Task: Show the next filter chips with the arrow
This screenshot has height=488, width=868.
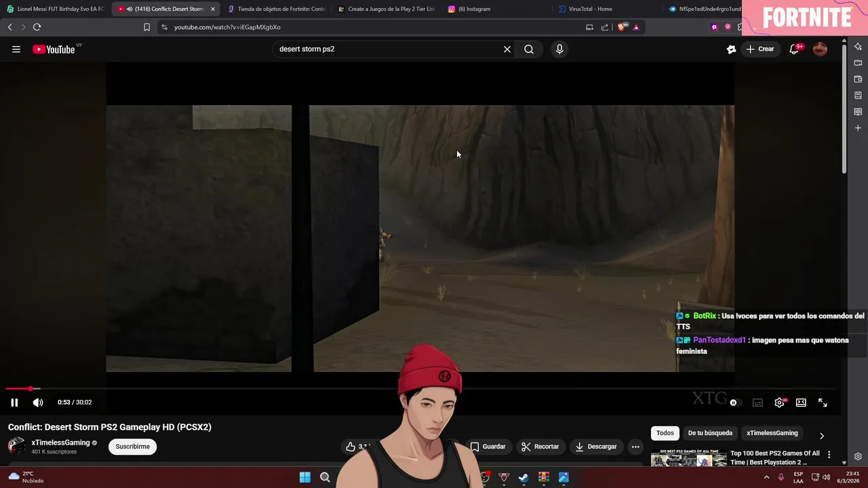Action: pos(821,436)
